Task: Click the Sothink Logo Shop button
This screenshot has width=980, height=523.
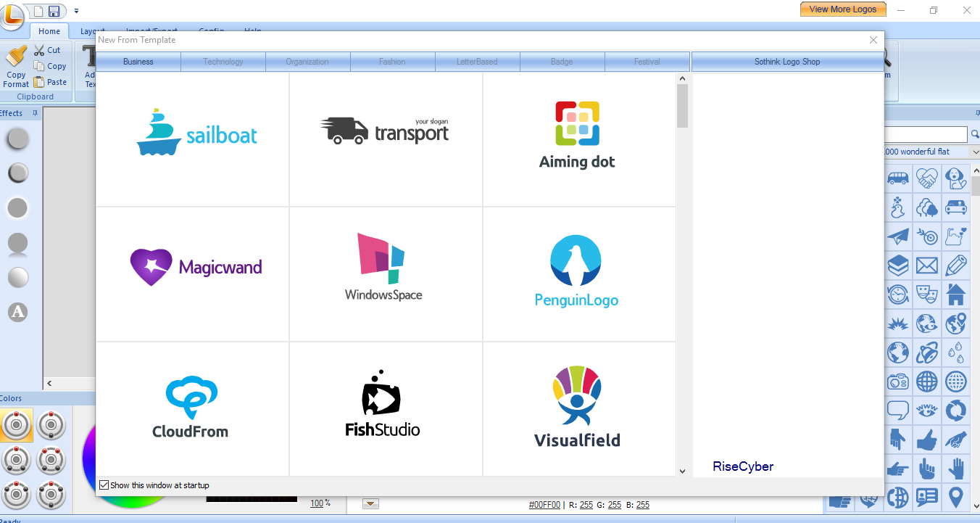Action: tap(787, 62)
